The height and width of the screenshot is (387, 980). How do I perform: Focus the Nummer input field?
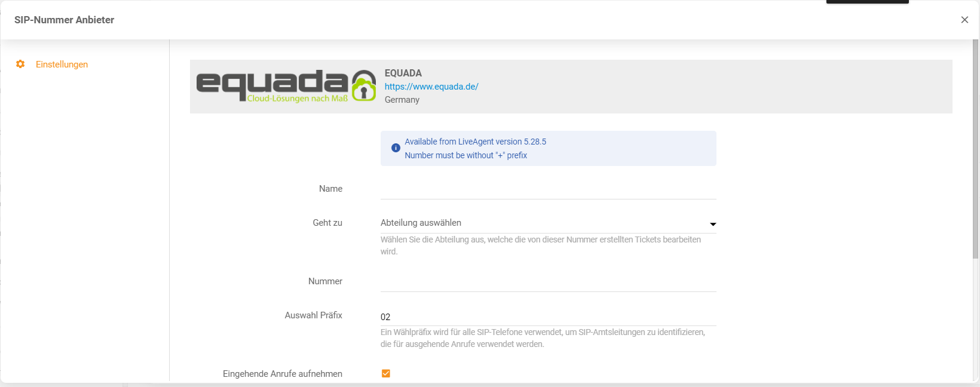click(548, 282)
